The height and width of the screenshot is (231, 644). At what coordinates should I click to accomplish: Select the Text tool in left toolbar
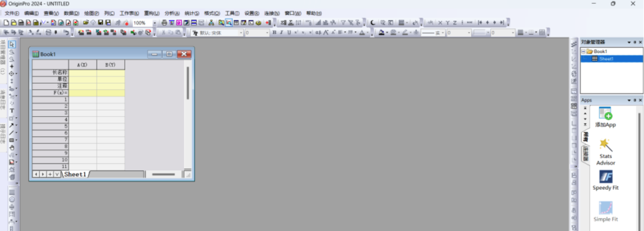click(x=12, y=111)
